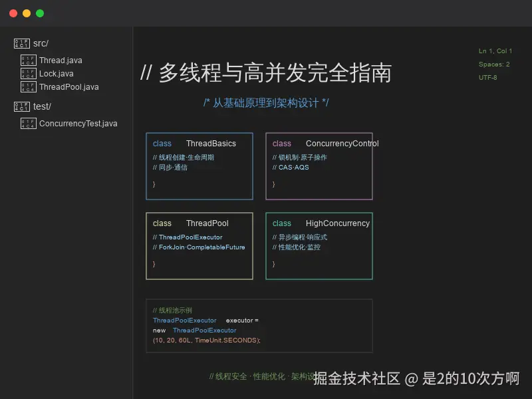
Task: Open the folder icon beside test/
Action: tap(21, 106)
